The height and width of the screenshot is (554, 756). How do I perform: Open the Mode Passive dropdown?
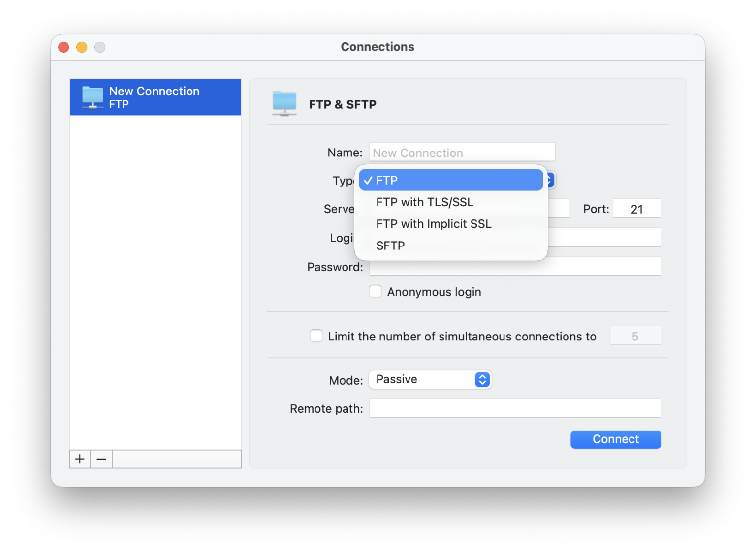[430, 379]
